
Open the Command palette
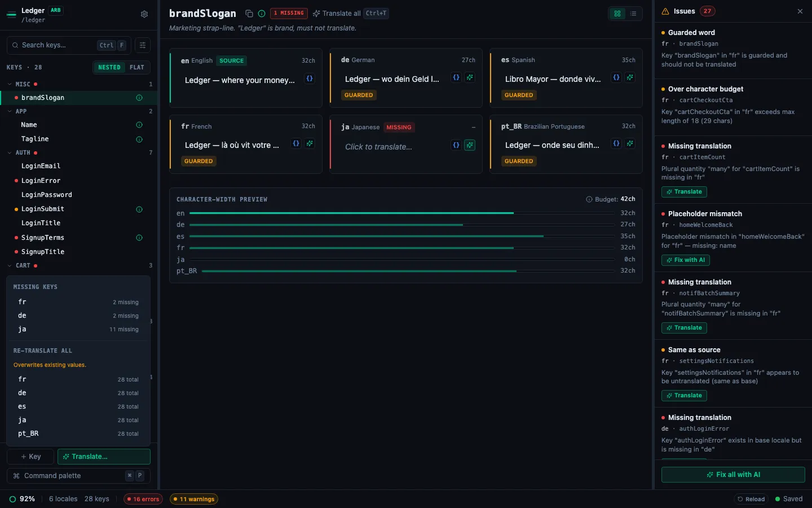78,476
